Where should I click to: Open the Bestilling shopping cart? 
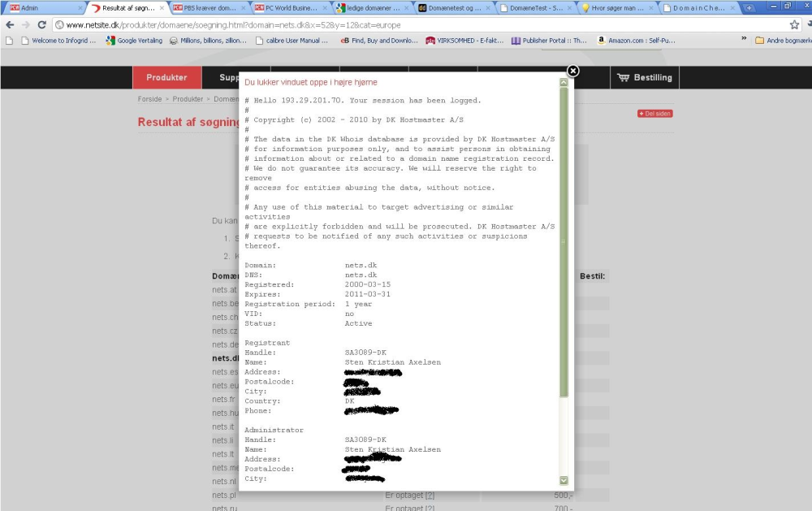click(645, 77)
